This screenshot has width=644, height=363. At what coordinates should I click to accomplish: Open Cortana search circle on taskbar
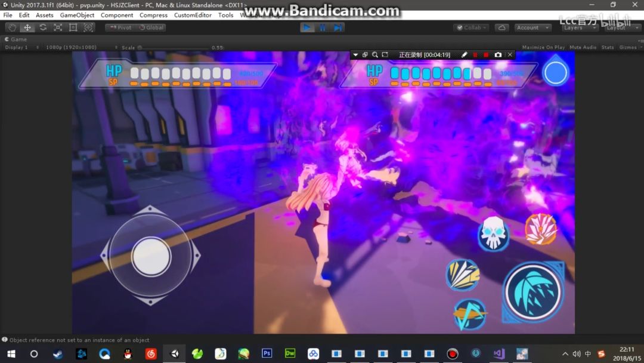[34, 353]
